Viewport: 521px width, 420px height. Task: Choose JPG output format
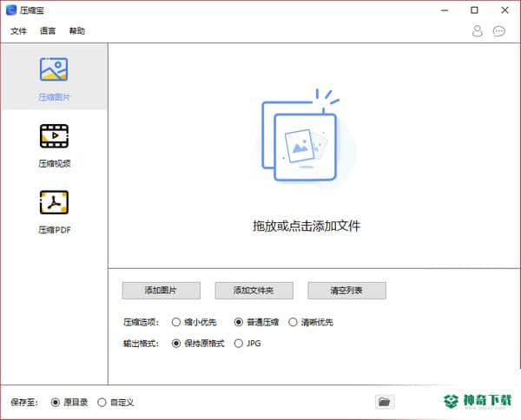pos(247,344)
